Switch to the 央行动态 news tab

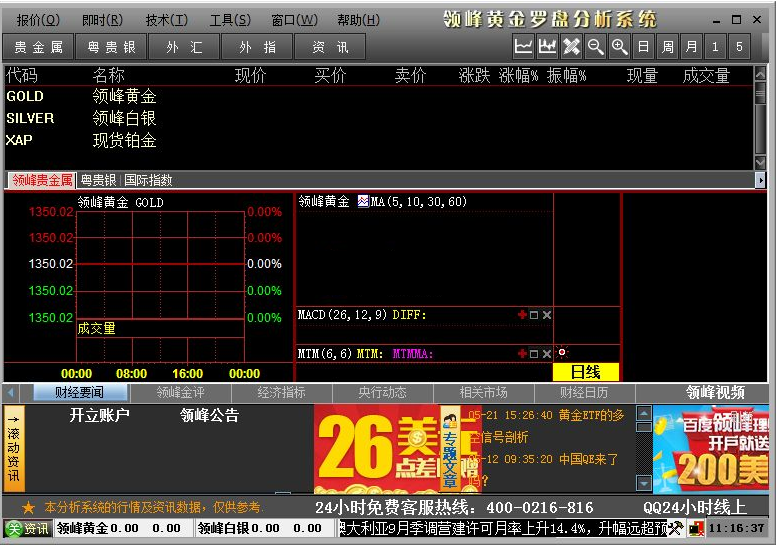[383, 393]
